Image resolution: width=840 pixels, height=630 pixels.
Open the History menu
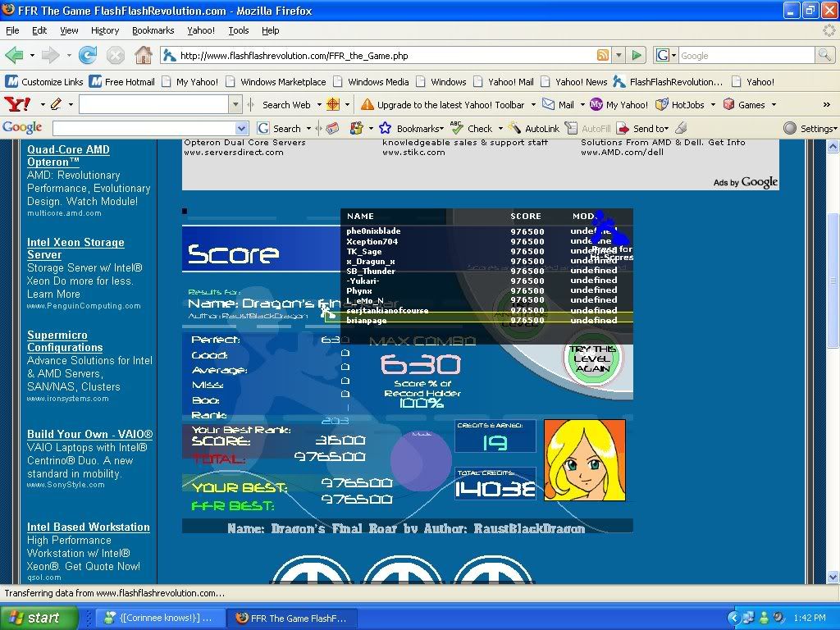105,30
